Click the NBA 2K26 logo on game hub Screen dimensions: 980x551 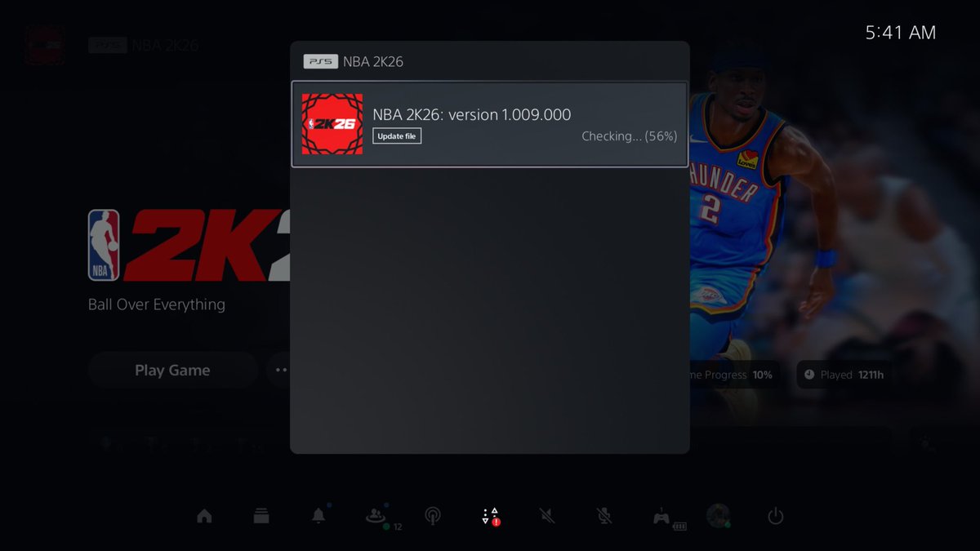tap(189, 245)
